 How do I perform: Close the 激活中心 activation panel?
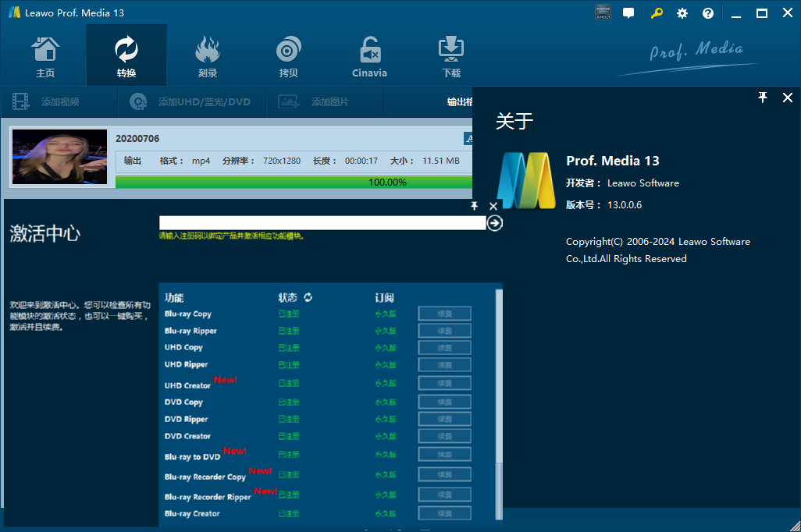[x=493, y=206]
